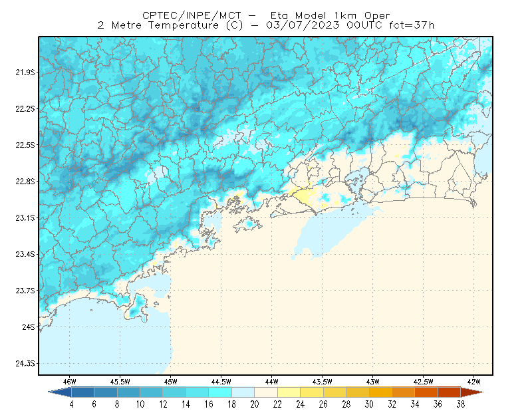Screen dimensions: 532x411
Task: Click the dark red segment between 36 and 38
Action: (x=450, y=392)
